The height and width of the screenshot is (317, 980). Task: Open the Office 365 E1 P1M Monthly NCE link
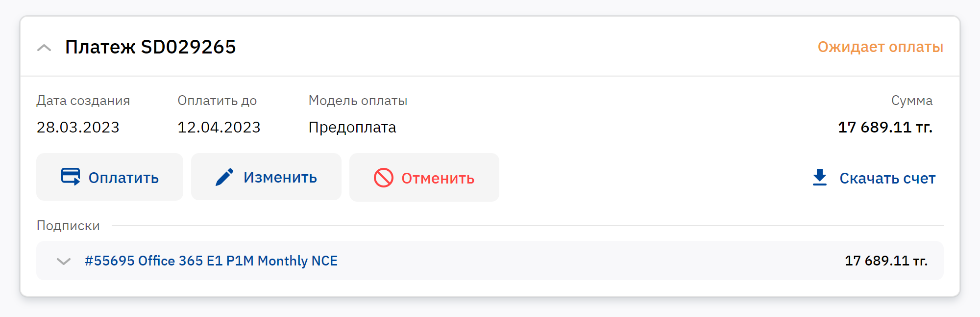(x=211, y=261)
